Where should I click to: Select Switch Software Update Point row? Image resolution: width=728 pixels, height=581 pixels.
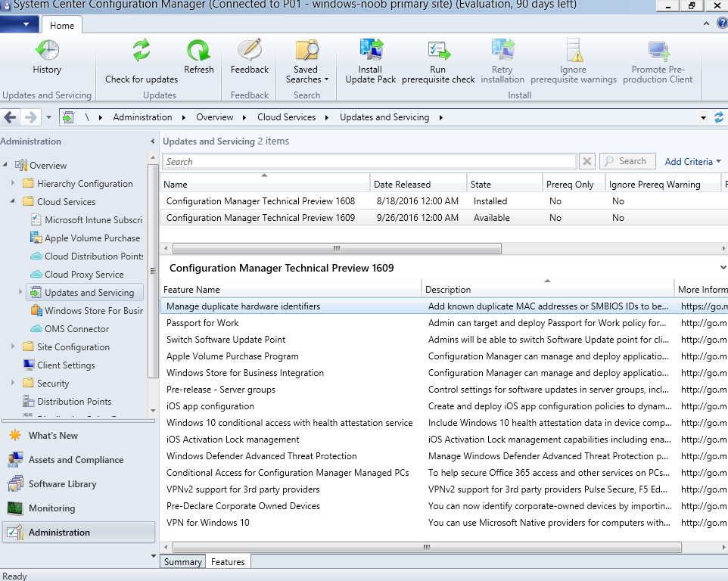[x=444, y=340]
